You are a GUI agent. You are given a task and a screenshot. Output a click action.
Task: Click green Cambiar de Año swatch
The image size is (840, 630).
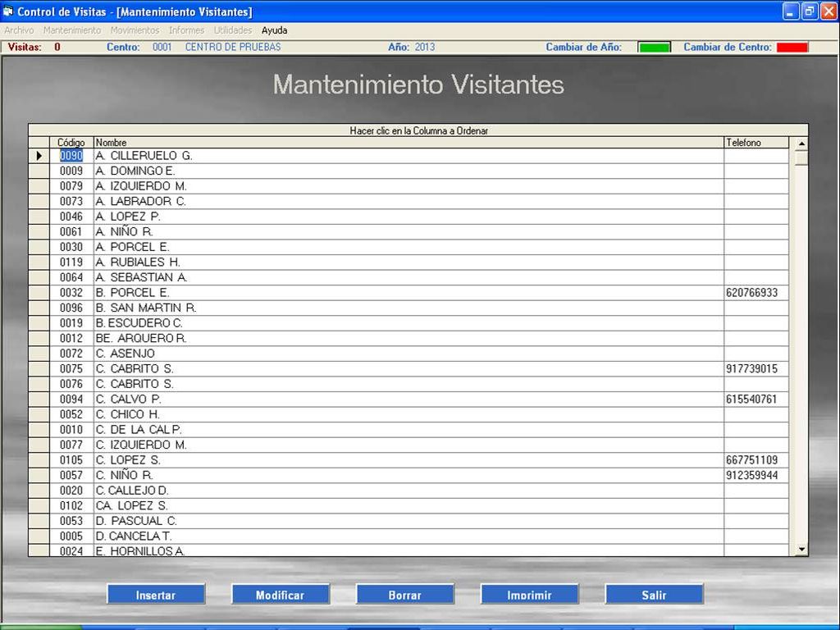pos(654,48)
